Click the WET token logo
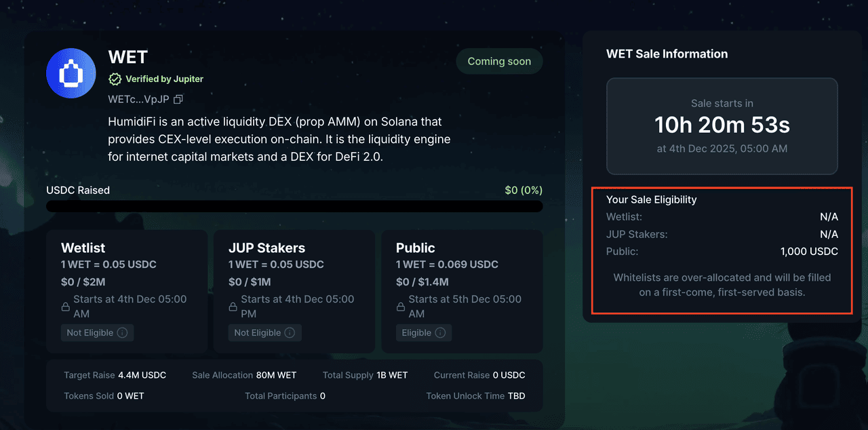The width and height of the screenshot is (868, 430). click(x=71, y=73)
